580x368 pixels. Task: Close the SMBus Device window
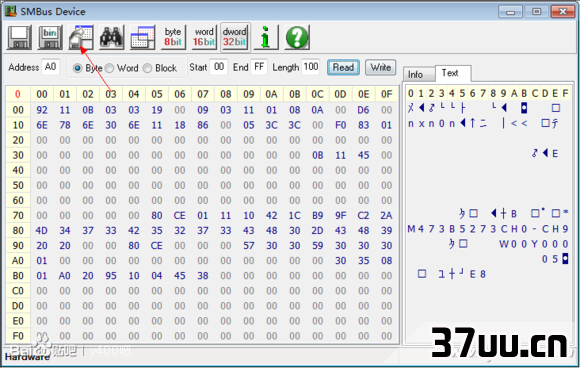[x=563, y=12]
